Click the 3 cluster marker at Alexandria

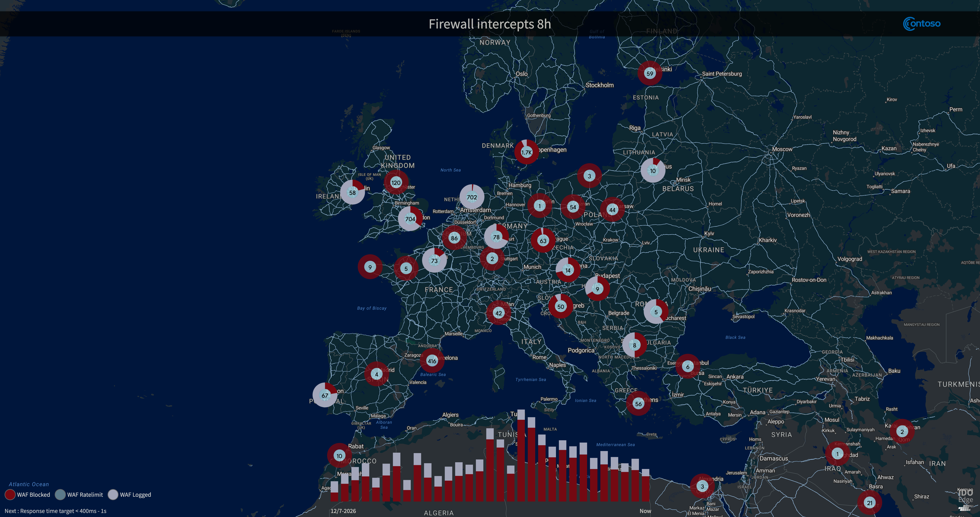702,486
